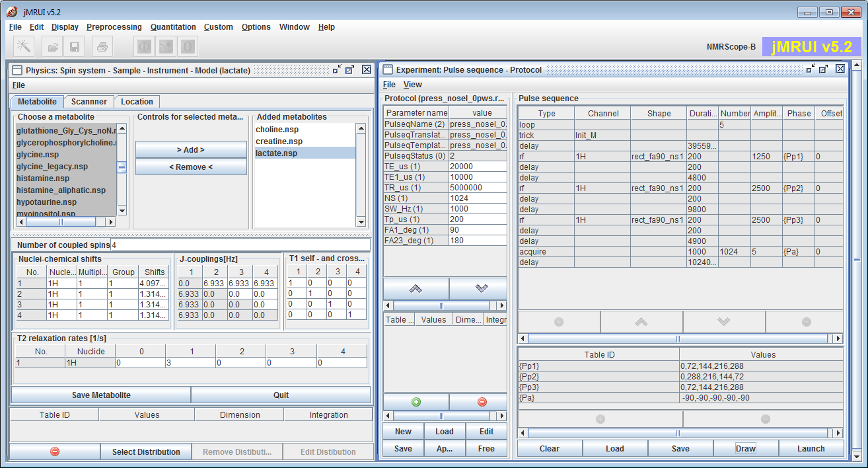Click Select Distribution button
Image resolution: width=868 pixels, height=468 pixels.
click(x=146, y=451)
